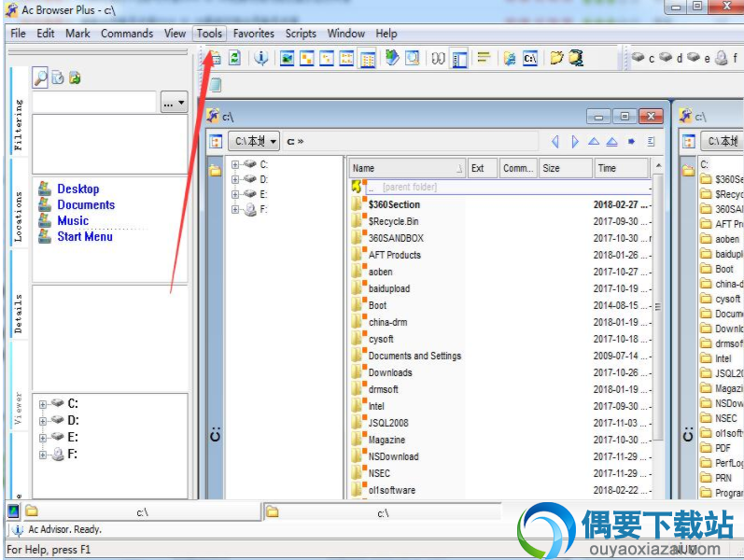Go to root with underlined triangle icon
Viewport: 744px width, 560px height.
pyautogui.click(x=612, y=142)
